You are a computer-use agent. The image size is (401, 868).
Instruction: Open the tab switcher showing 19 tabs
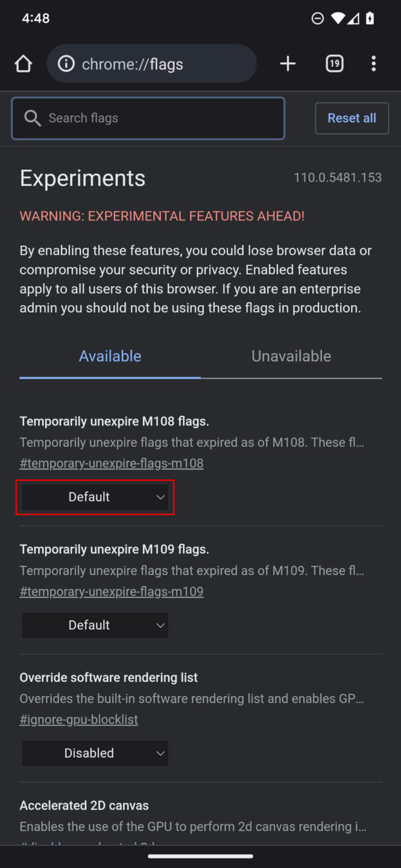(x=334, y=63)
